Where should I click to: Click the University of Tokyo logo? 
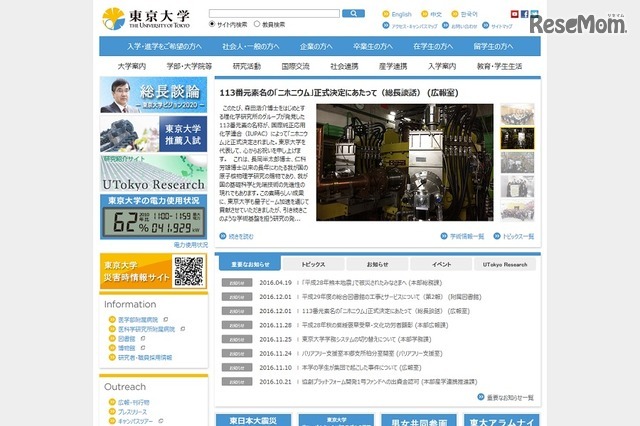tap(146, 19)
